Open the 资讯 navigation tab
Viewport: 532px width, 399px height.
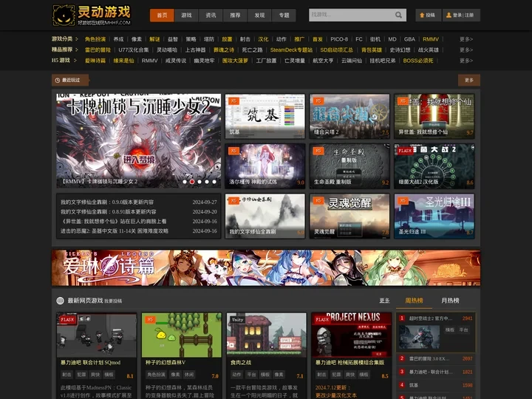[x=211, y=16]
